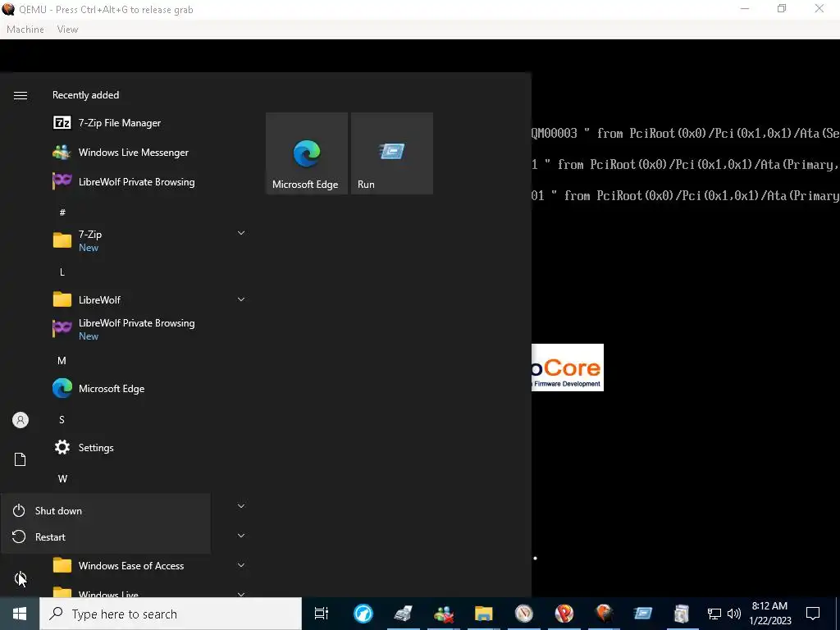Open the Run dialog taskbar icon
The height and width of the screenshot is (630, 840).
pyautogui.click(x=643, y=614)
